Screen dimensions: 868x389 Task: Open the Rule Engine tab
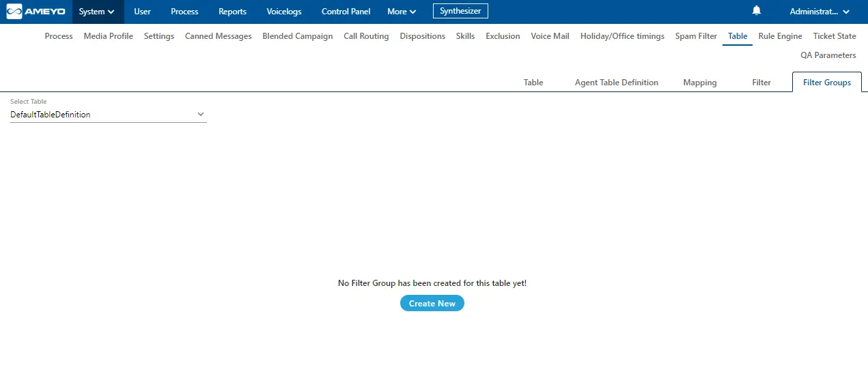[780, 36]
